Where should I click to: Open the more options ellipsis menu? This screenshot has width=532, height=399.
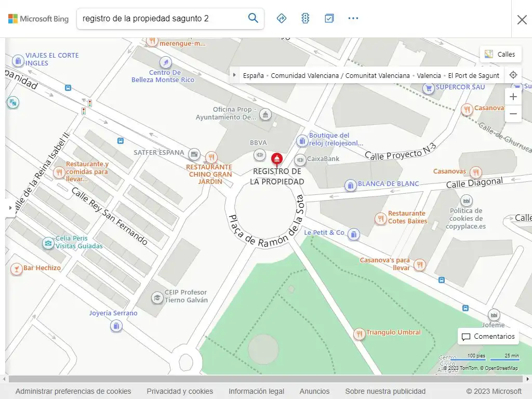(x=353, y=18)
